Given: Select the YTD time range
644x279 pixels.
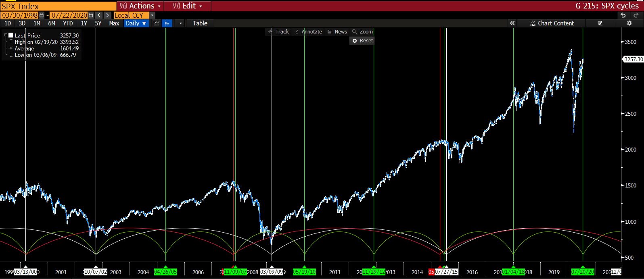Looking at the screenshot, I should (x=68, y=23).
